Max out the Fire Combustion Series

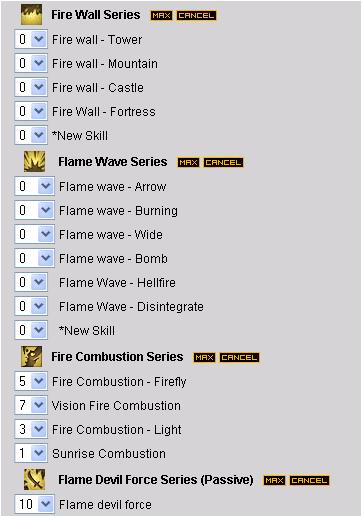204,357
